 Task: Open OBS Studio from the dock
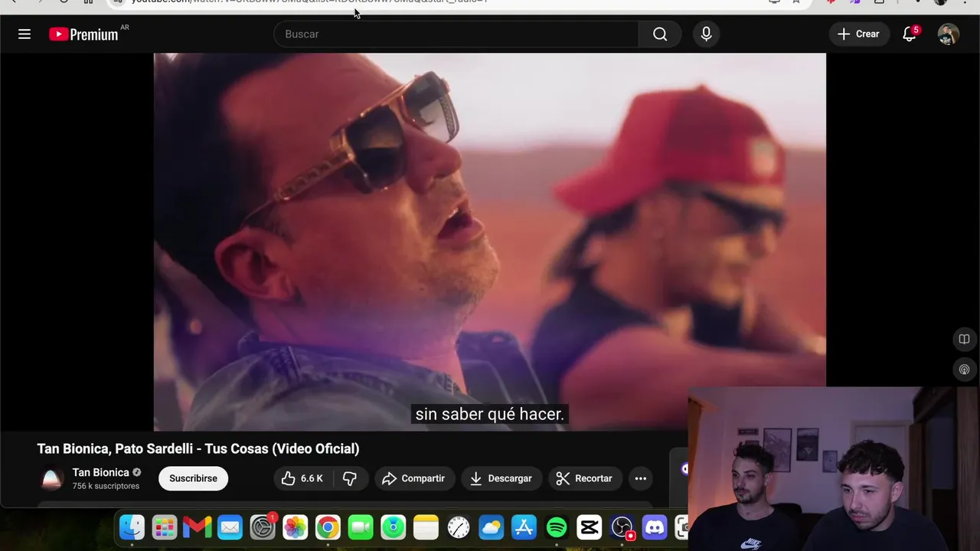622,527
